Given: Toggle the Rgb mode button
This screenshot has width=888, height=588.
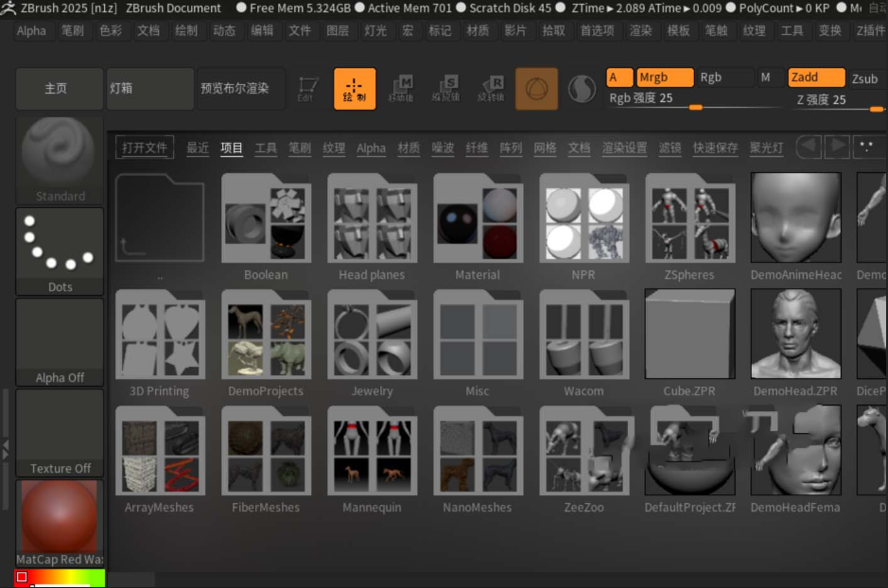Looking at the screenshot, I should click(724, 77).
